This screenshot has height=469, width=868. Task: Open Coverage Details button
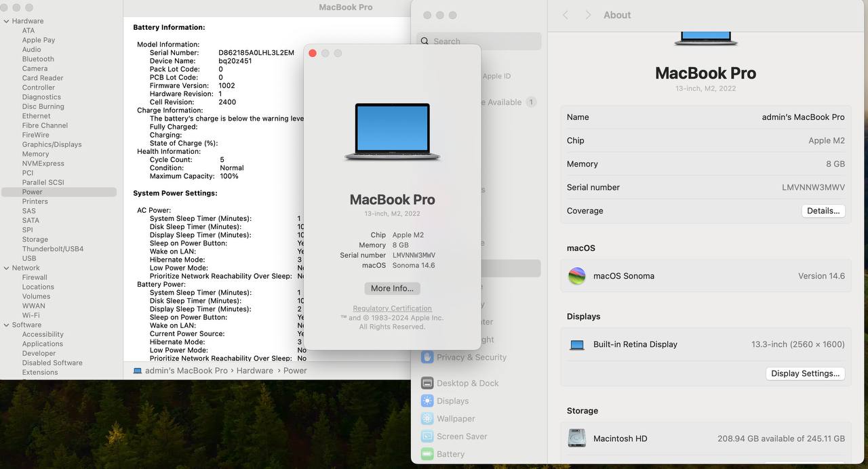pos(823,211)
